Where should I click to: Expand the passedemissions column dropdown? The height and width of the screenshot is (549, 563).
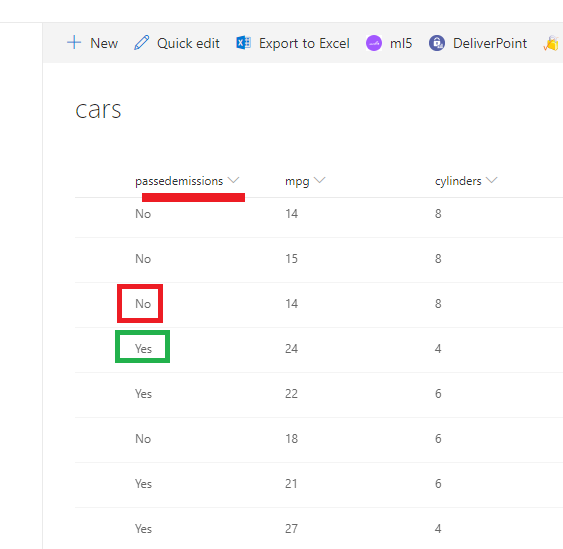coord(233,180)
